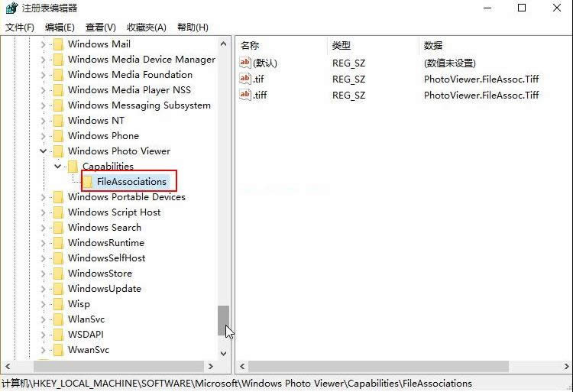Click the tree pane vertical scrollbar thumb
The width and height of the screenshot is (573, 392).
pyautogui.click(x=223, y=321)
